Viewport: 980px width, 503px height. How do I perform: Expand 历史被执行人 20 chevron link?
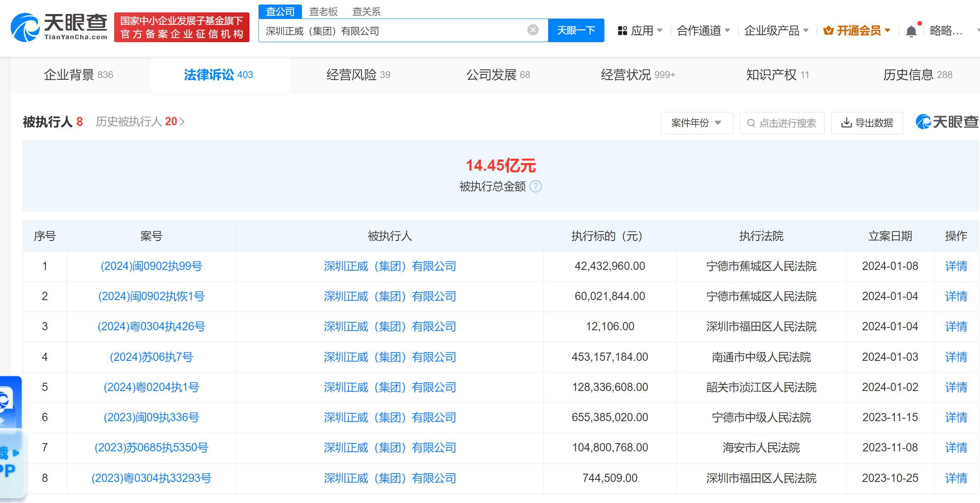coord(140,122)
